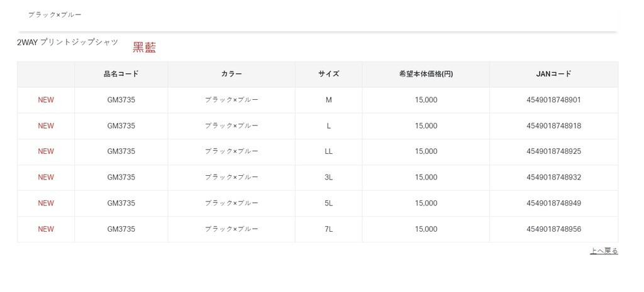Click the 希望本体価格(円) column header

(x=426, y=74)
